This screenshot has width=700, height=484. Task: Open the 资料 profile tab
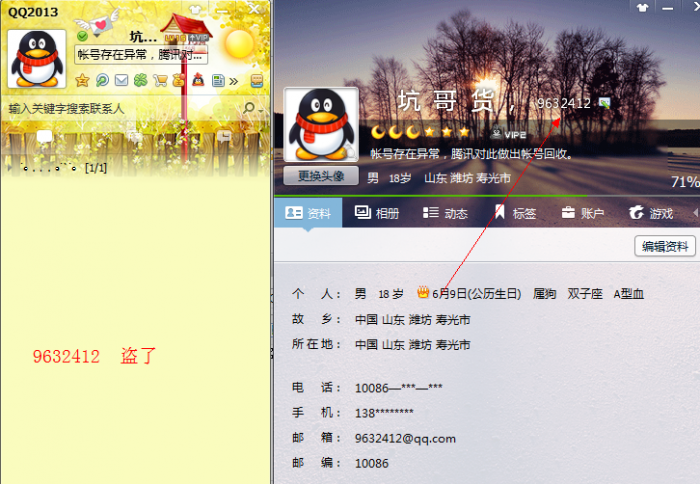pos(308,213)
